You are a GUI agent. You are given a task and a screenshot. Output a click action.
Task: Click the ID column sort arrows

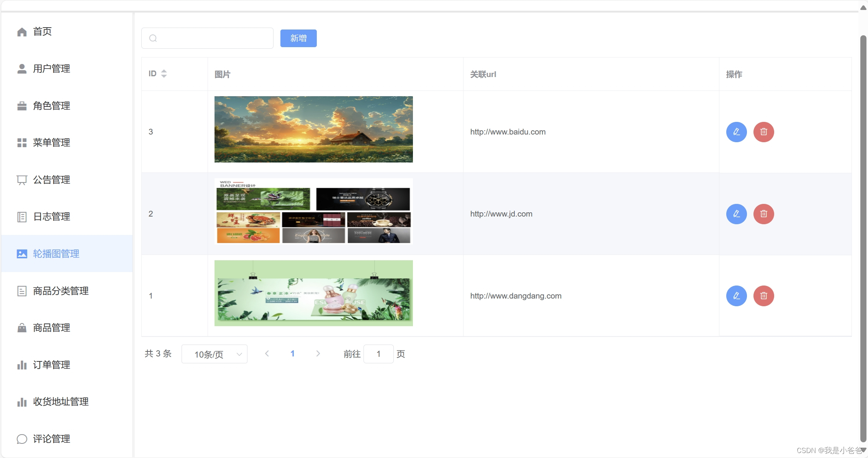tap(164, 74)
